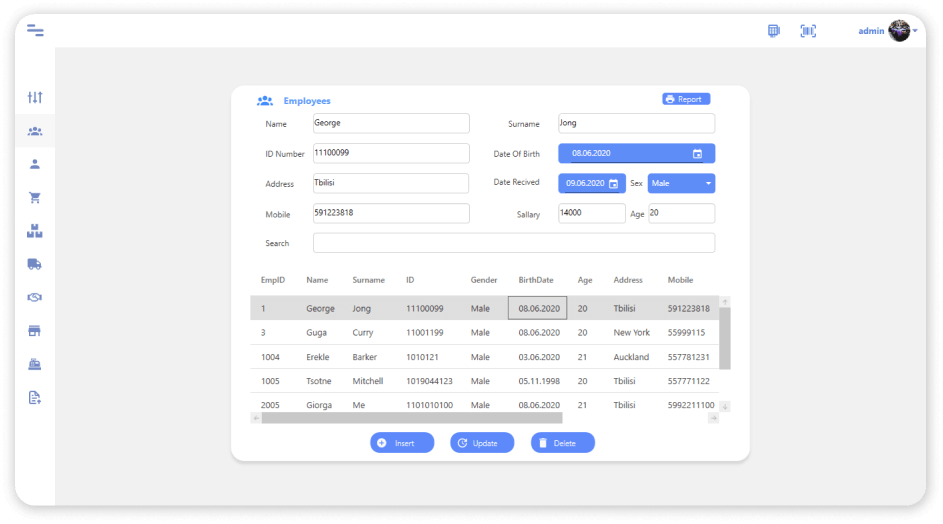
Task: Click the Date Of Birth field 08.06.2020
Action: point(636,153)
